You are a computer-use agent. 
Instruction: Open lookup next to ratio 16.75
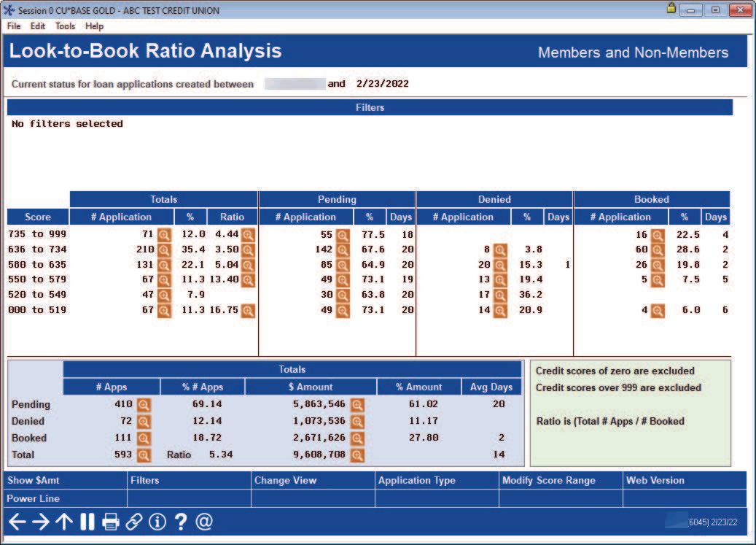248,311
